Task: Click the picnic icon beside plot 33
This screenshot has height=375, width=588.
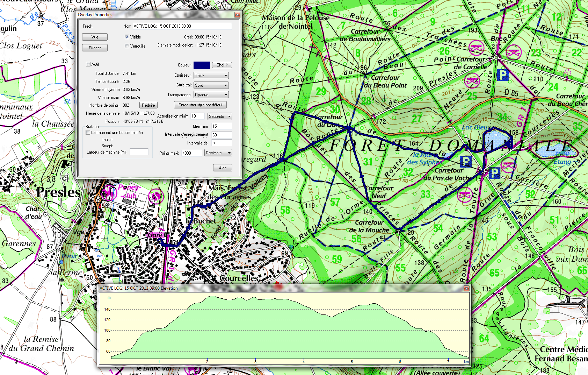Action: tap(464, 194)
